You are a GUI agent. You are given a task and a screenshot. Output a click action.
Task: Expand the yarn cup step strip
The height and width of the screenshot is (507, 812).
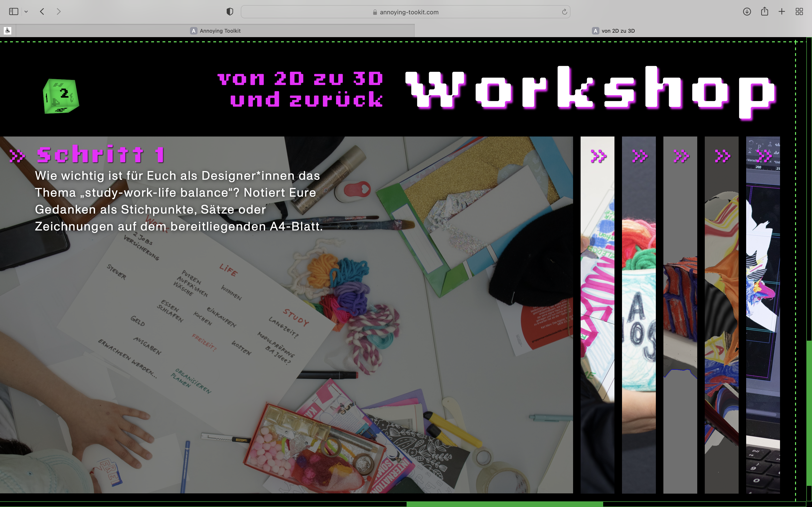coord(638,315)
